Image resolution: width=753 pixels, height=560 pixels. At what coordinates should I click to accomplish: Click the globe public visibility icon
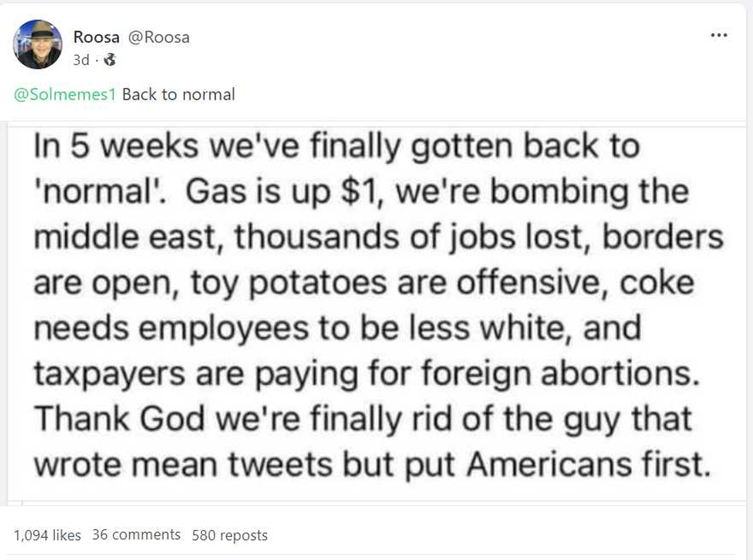[109, 60]
